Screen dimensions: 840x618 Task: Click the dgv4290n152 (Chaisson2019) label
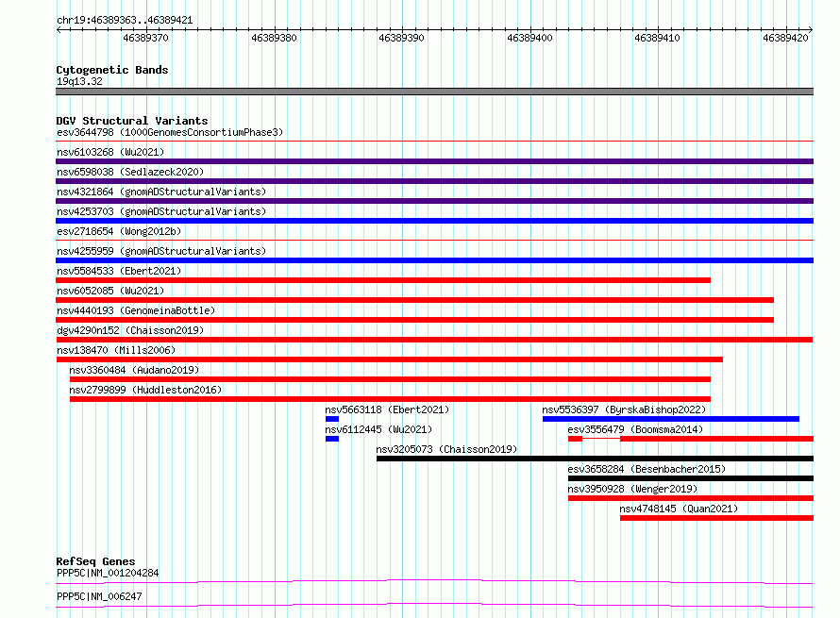[130, 330]
